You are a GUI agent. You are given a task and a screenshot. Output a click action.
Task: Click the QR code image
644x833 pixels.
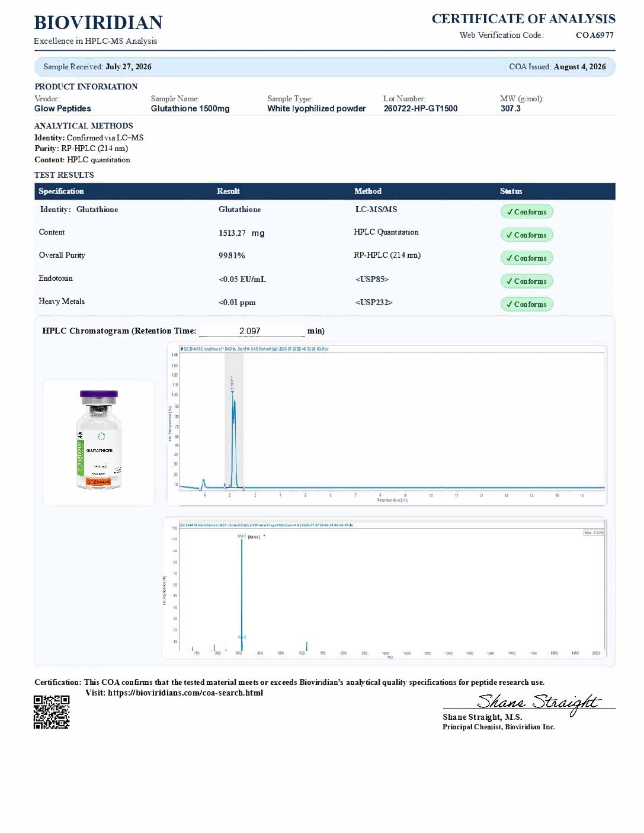coord(52,711)
